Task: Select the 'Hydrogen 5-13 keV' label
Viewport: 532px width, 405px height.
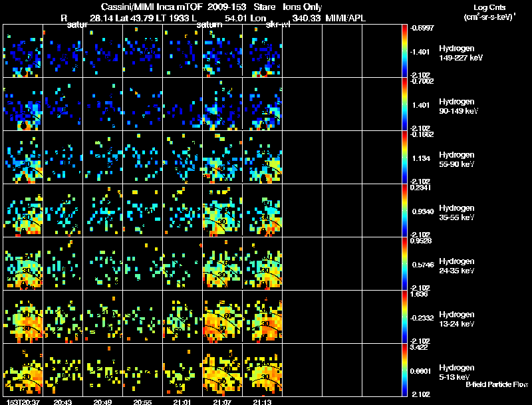Action: [457, 372]
